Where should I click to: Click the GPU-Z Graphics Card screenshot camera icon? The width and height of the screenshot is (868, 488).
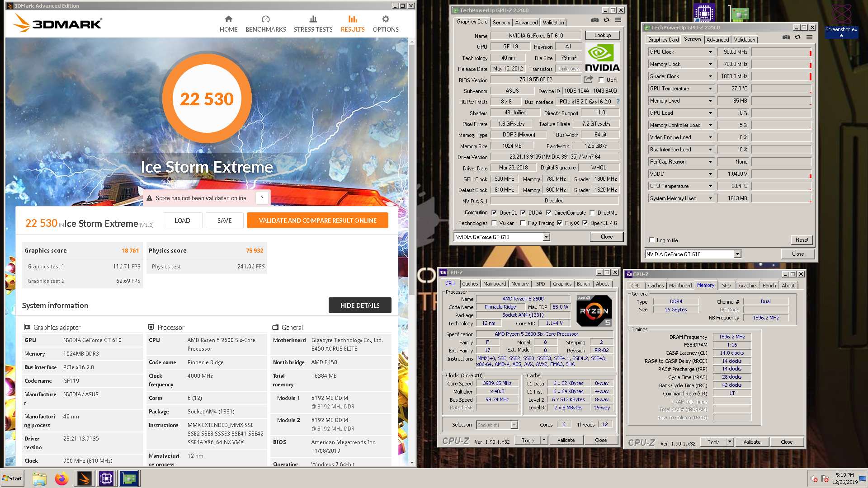(x=594, y=20)
